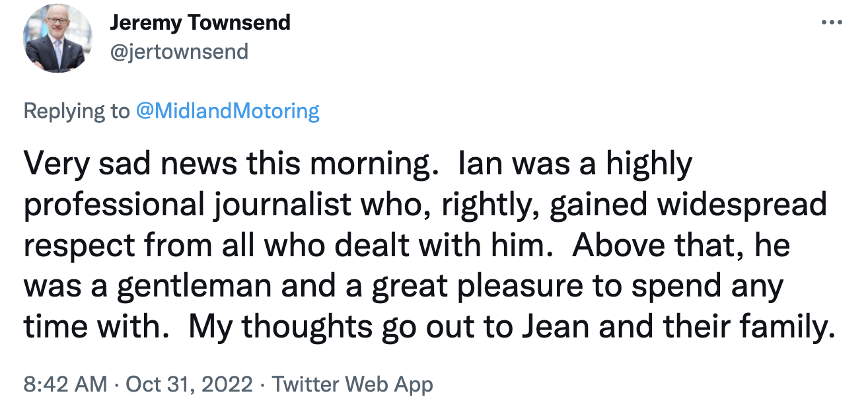The height and width of the screenshot is (420, 868).
Task: Click the final sentence about thoughts to family
Action: 462,325
